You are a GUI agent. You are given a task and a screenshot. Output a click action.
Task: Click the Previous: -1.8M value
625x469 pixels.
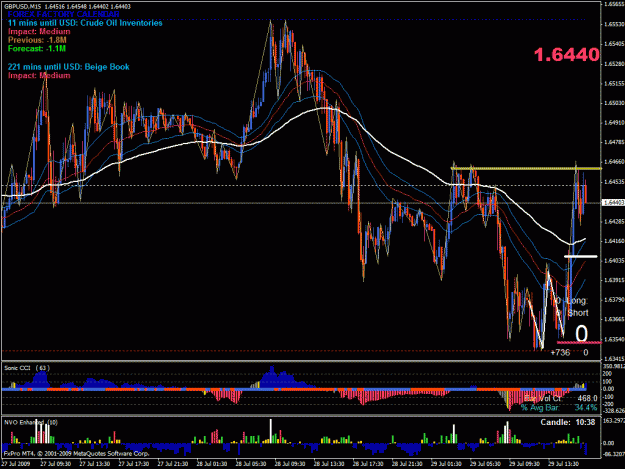pos(37,40)
